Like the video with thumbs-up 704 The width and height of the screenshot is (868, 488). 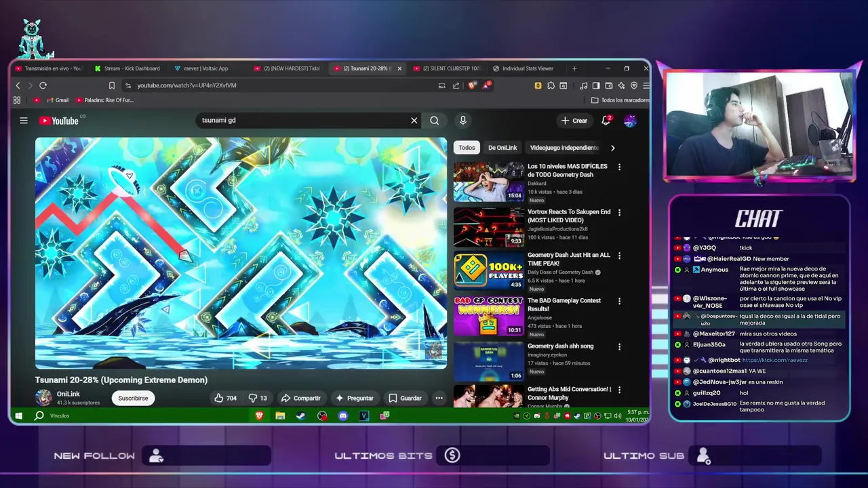point(225,398)
